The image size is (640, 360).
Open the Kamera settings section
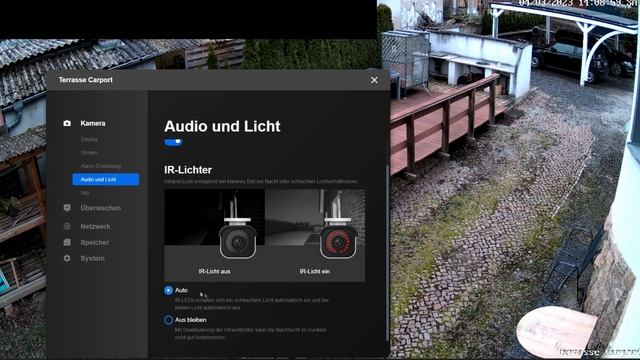coord(93,123)
